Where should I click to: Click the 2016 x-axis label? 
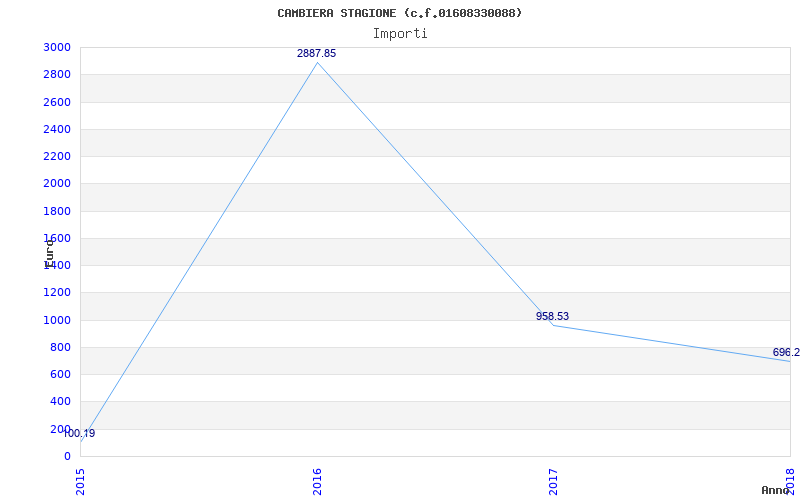click(317, 482)
